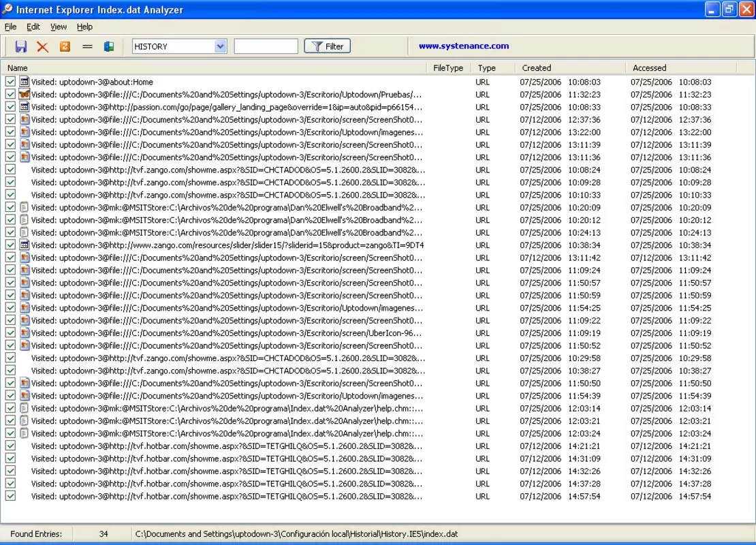Click image icon of the 11:09:24 entry
Screen dimensions: 756x545
(x=24, y=270)
